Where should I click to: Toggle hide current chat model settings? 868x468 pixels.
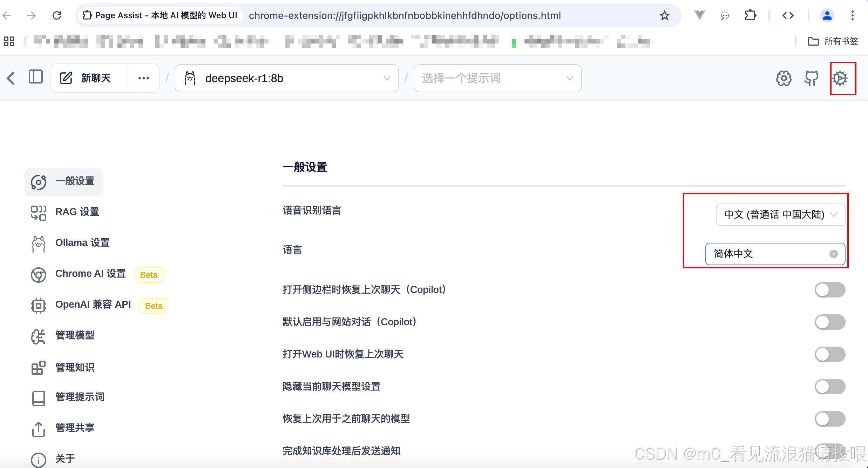pos(829,387)
